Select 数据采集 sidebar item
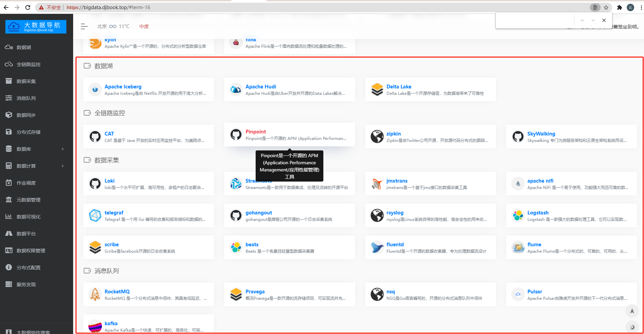 click(26, 81)
